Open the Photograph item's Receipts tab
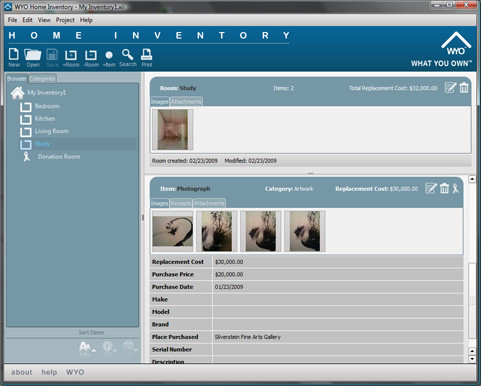The height and width of the screenshot is (386, 481). (x=181, y=203)
